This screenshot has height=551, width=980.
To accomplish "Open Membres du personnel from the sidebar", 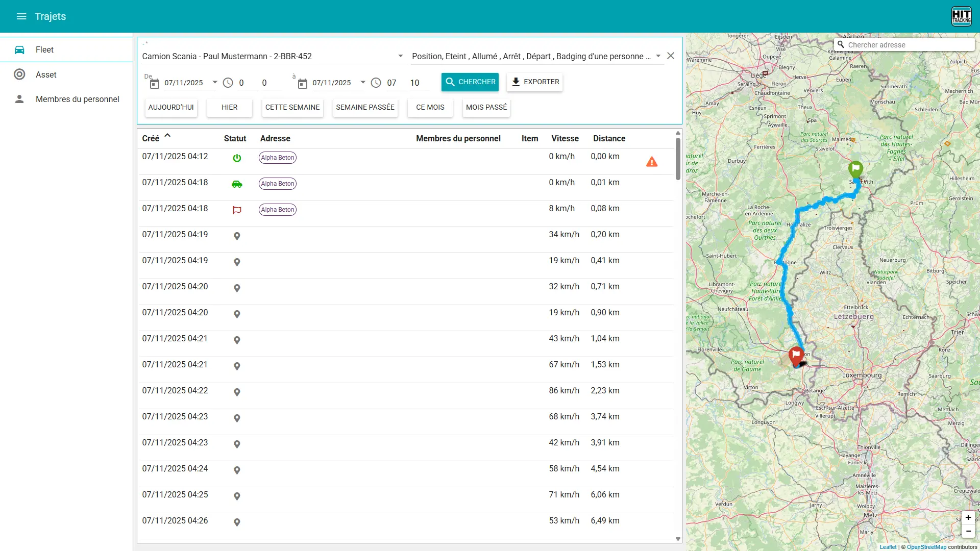I will (77, 99).
